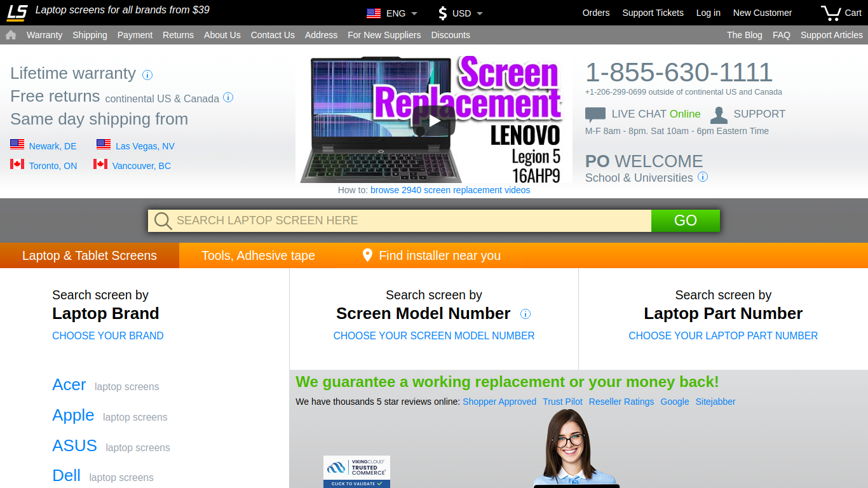Open the Address menu item
This screenshot has width=868, height=488.
[x=321, y=35]
